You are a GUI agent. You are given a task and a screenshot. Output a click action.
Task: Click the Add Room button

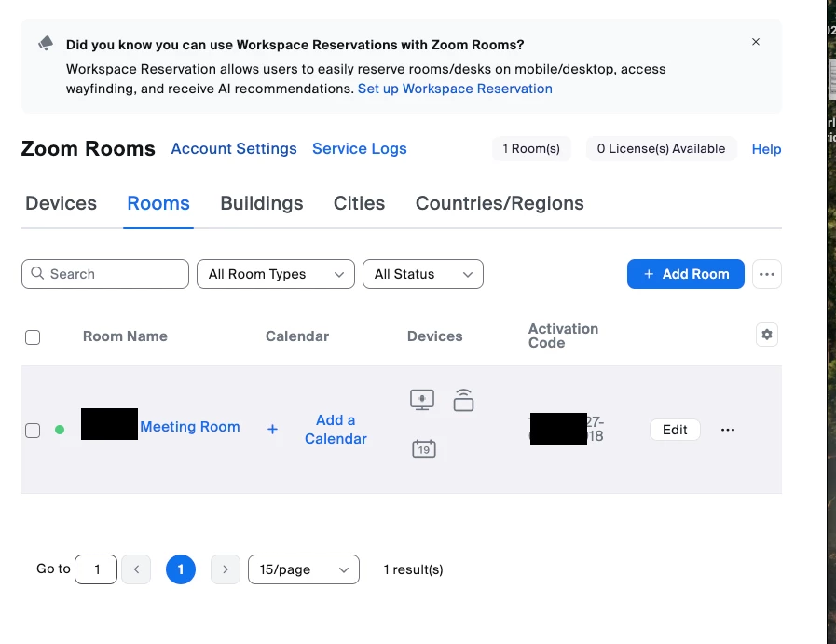[686, 274]
